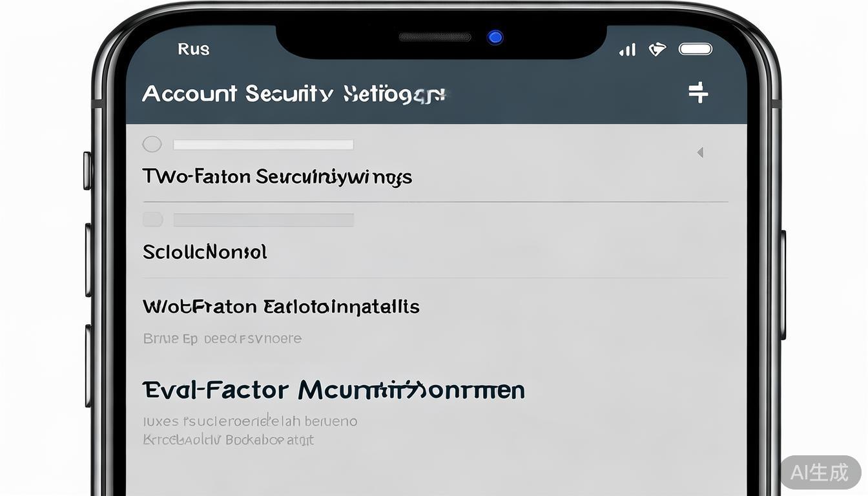The width and height of the screenshot is (868, 496).
Task: Select the circular radio button above TWo-Faiton
Action: point(152,144)
